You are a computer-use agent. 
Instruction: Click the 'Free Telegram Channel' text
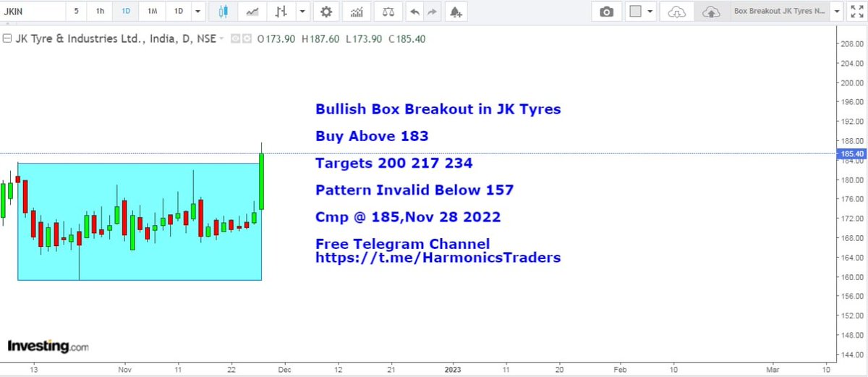[x=402, y=244]
